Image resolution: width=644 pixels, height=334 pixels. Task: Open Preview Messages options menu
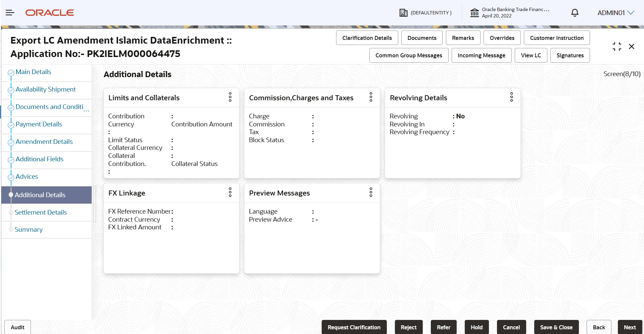[x=371, y=192]
